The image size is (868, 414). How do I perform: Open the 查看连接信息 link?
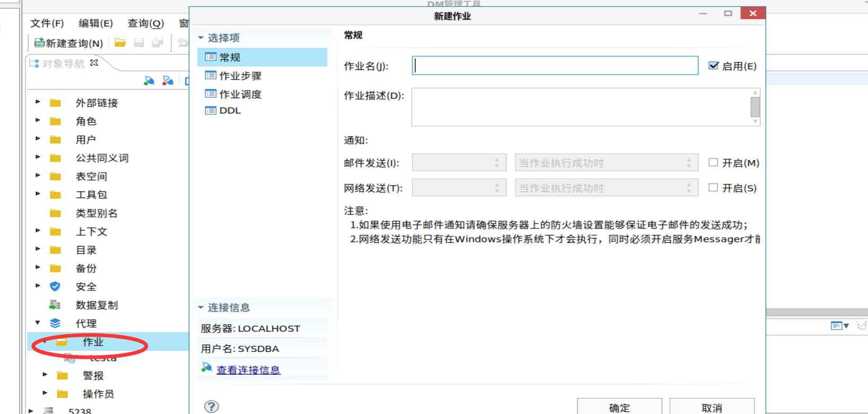click(248, 369)
